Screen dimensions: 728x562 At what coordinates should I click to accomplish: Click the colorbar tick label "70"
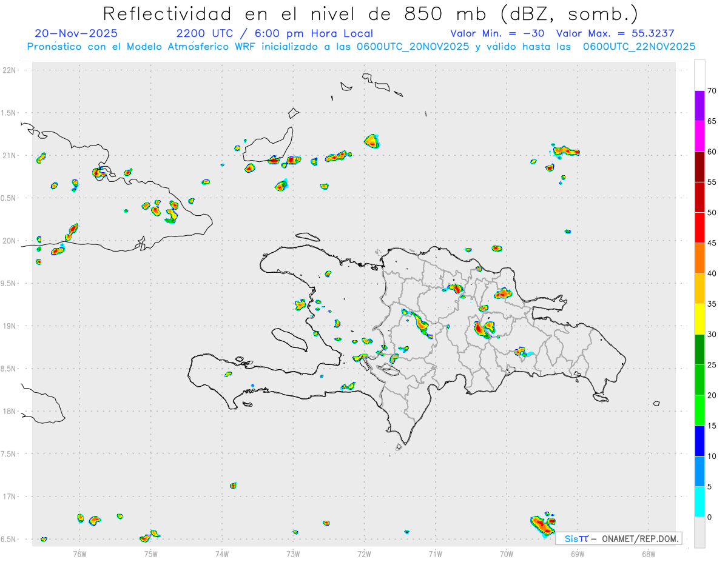click(x=712, y=91)
